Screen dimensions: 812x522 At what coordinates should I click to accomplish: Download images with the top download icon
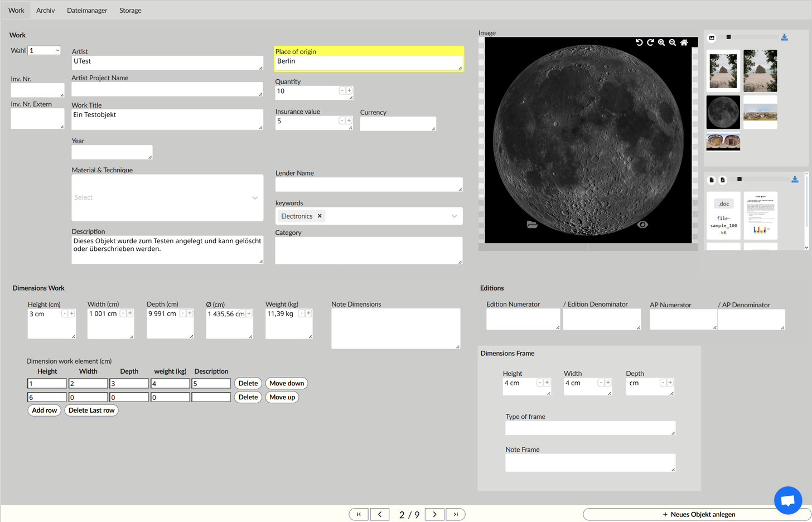pos(784,37)
